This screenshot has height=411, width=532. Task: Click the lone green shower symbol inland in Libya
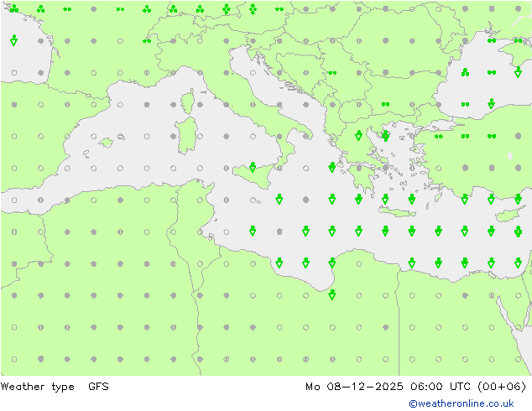[332, 294]
